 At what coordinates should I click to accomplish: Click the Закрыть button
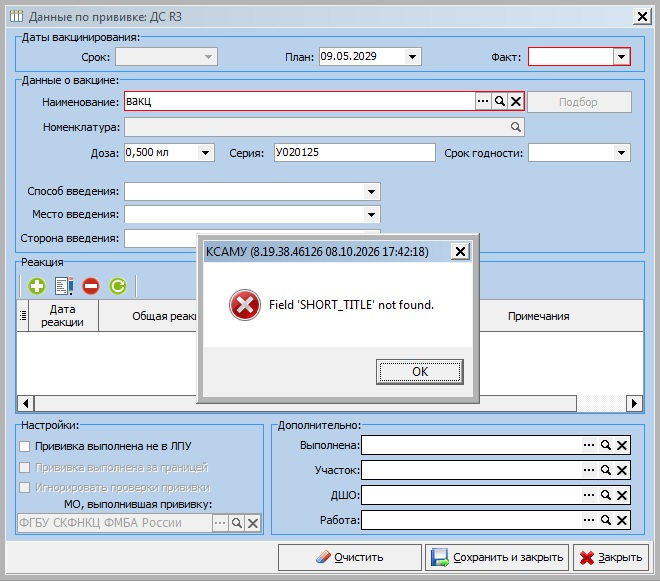[x=611, y=557]
